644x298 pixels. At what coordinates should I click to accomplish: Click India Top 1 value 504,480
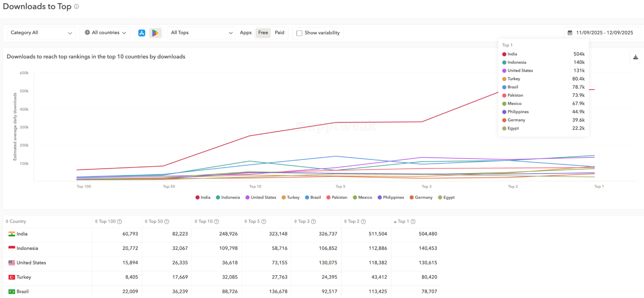click(x=428, y=234)
